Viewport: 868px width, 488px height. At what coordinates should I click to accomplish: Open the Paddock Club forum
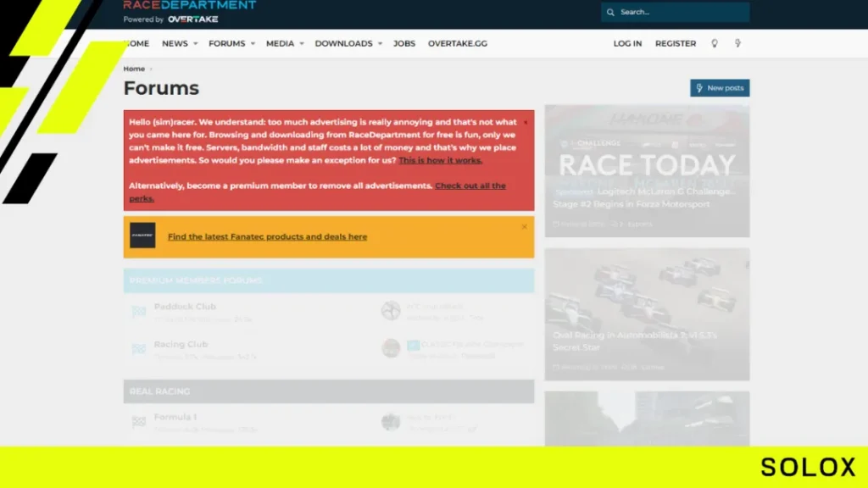pos(185,307)
